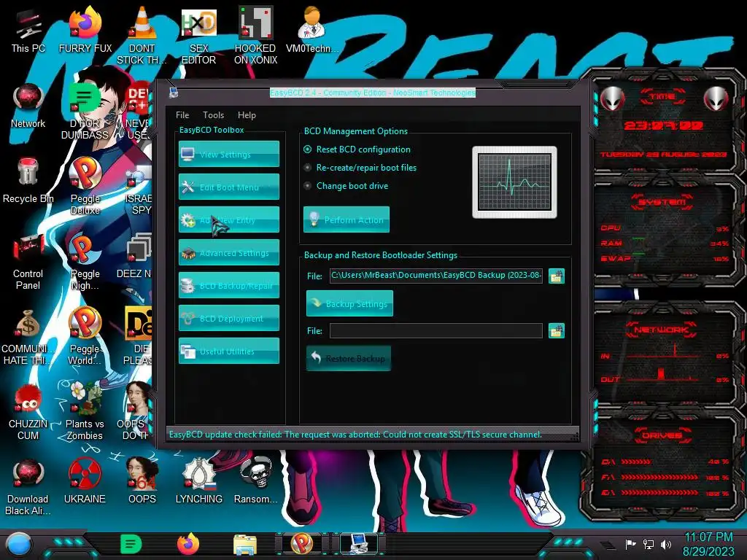Open Action Center flag tray icon
747x560 pixels.
tap(631, 544)
